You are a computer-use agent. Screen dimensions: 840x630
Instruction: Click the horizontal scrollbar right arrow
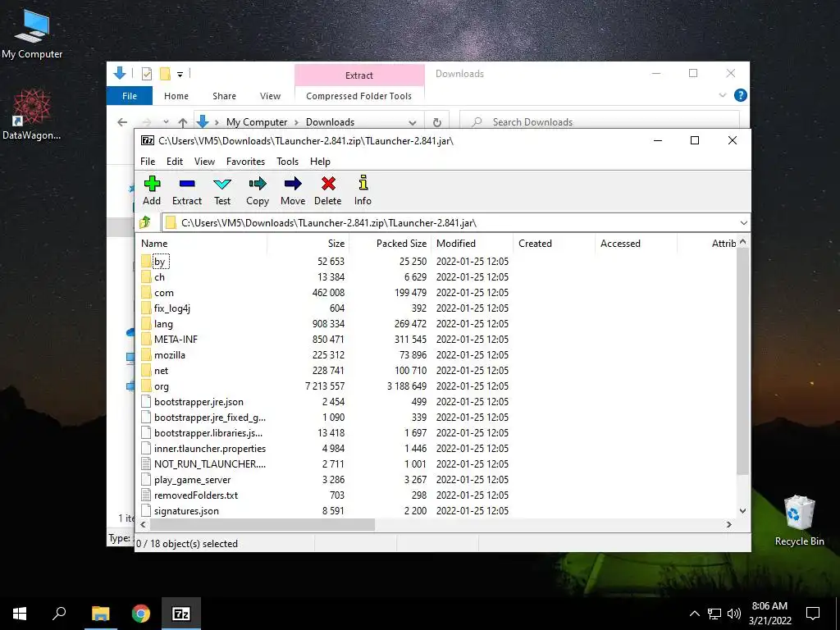click(728, 524)
